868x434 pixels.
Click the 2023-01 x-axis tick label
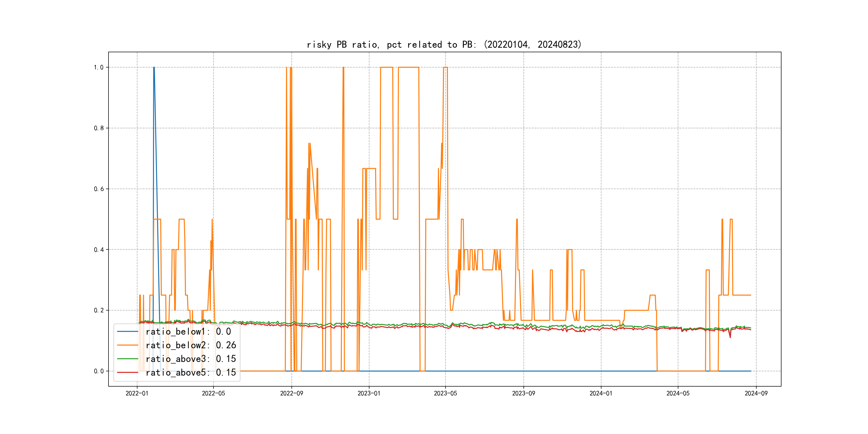(x=369, y=393)
